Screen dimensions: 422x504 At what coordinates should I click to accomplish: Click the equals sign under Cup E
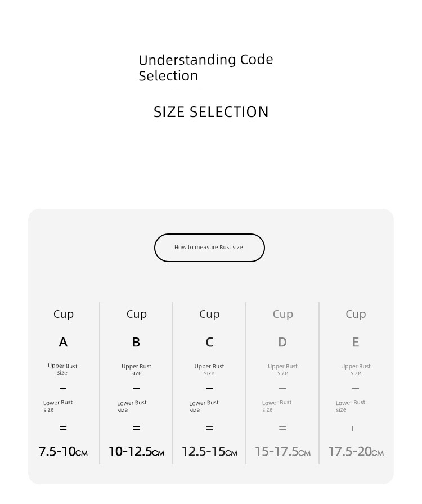(353, 429)
